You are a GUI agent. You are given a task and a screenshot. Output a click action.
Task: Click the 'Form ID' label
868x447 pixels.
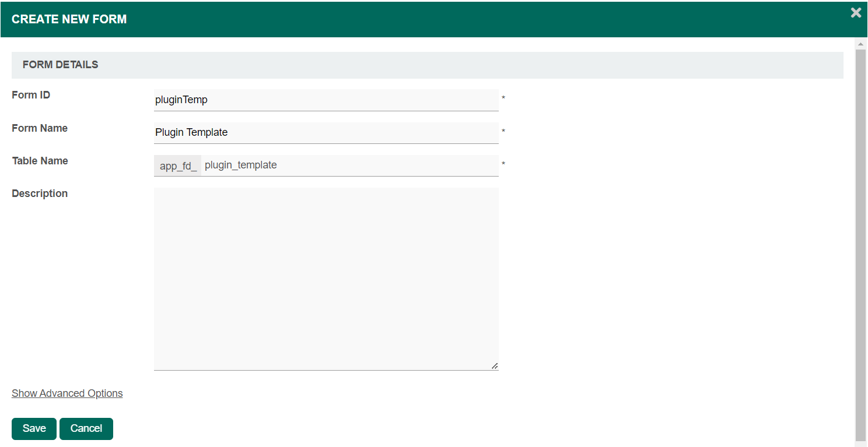click(31, 95)
